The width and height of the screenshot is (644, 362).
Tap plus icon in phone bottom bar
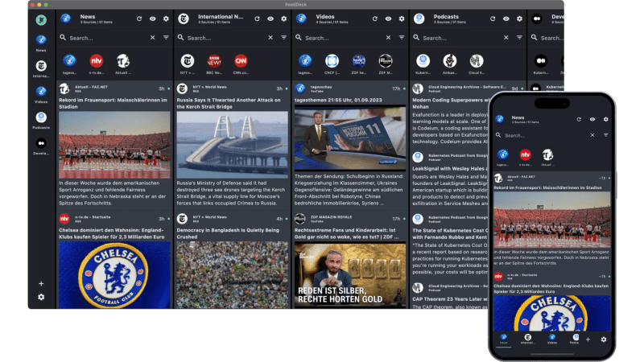pyautogui.click(x=588, y=339)
